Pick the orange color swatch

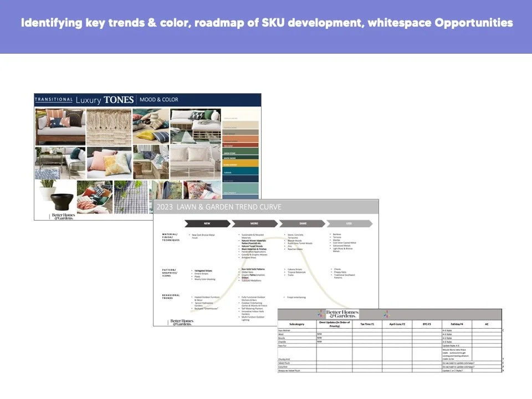pyautogui.click(x=241, y=139)
